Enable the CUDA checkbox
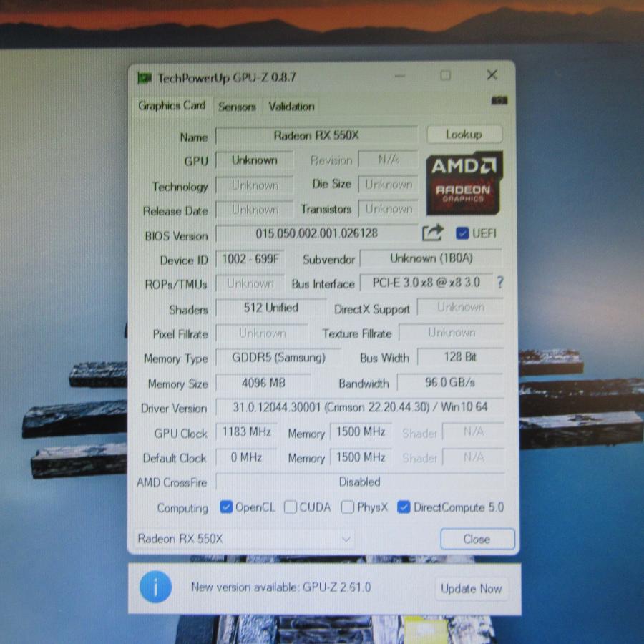This screenshot has width=644, height=644. (x=290, y=507)
